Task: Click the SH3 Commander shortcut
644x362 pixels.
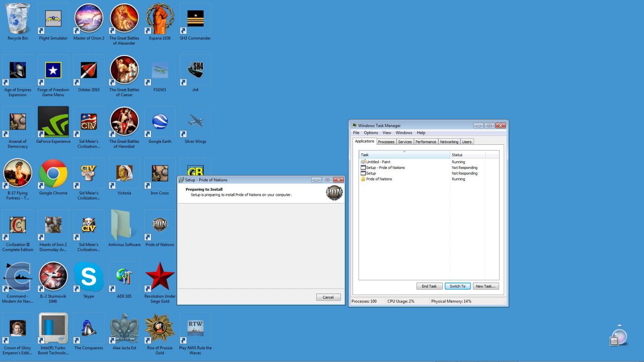Action: 195,19
